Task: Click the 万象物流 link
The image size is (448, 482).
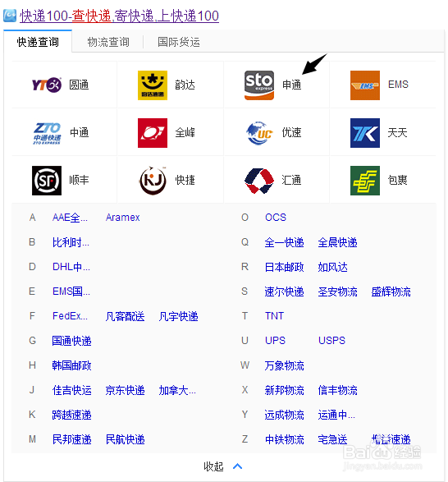Action: (284, 365)
